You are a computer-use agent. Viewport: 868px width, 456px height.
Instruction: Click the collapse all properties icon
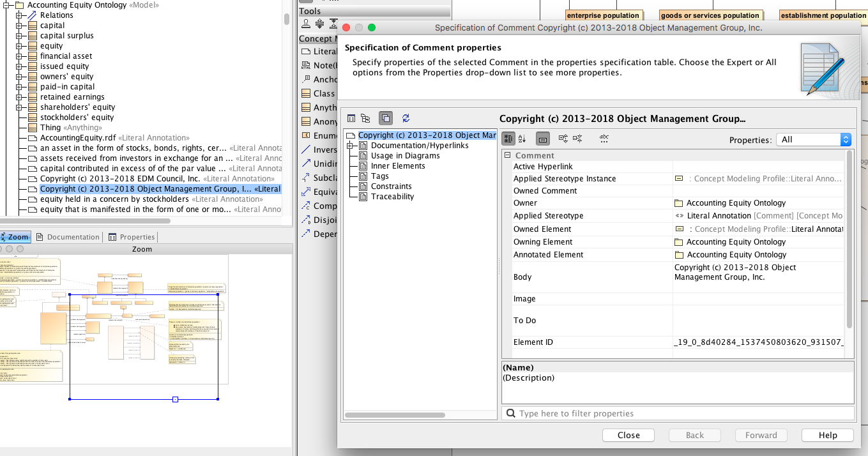pyautogui.click(x=577, y=139)
